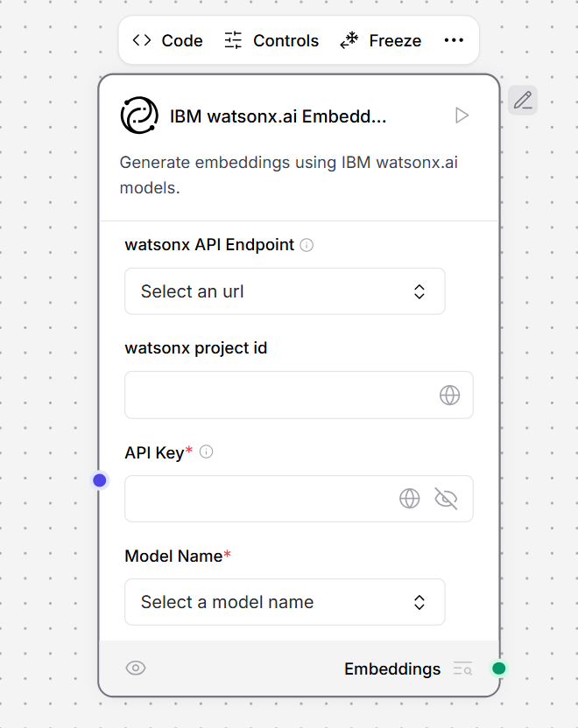Toggle the component output eye icon

click(136, 668)
